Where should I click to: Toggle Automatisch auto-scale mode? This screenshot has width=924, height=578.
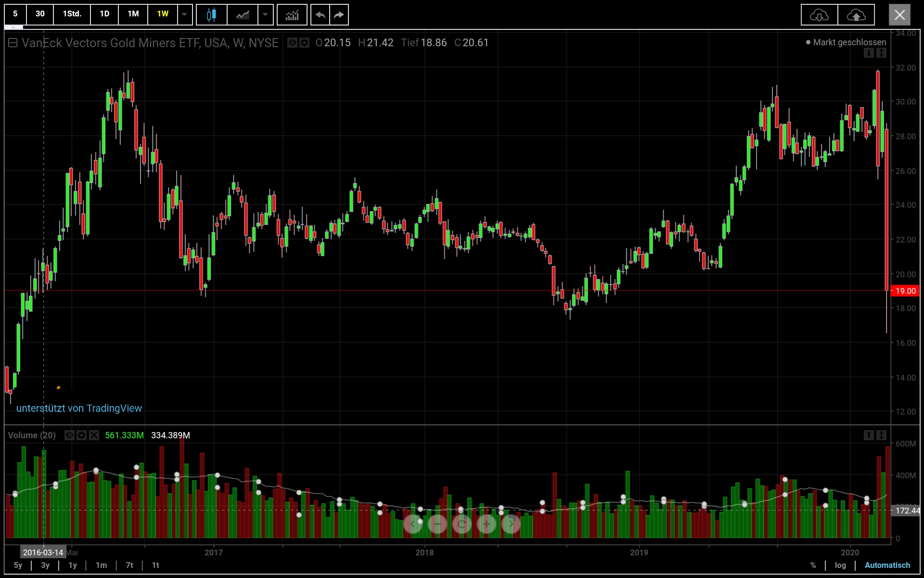(887, 565)
